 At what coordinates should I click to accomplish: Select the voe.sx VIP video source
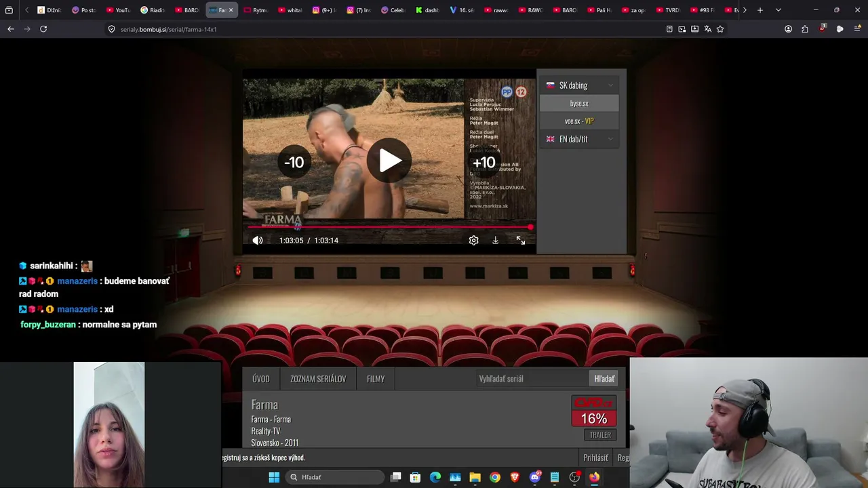579,121
